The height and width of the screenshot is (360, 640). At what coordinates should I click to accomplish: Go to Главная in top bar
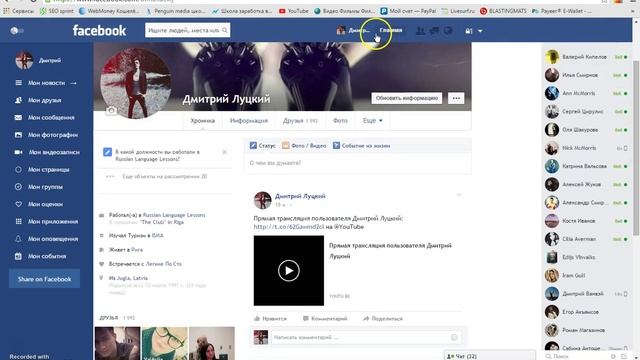pos(391,30)
